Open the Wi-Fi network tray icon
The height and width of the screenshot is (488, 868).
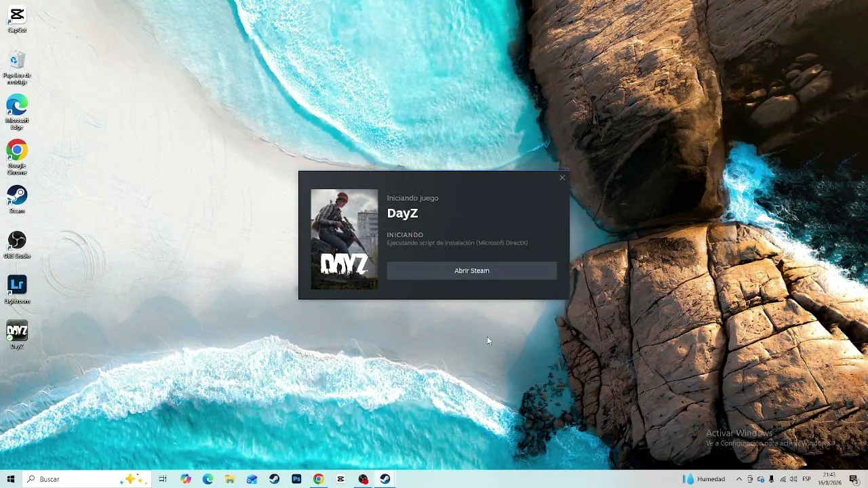(x=783, y=479)
